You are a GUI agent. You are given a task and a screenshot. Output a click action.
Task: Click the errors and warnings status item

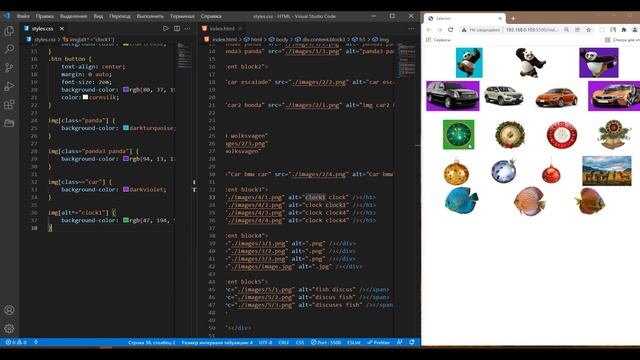[x=16, y=342]
